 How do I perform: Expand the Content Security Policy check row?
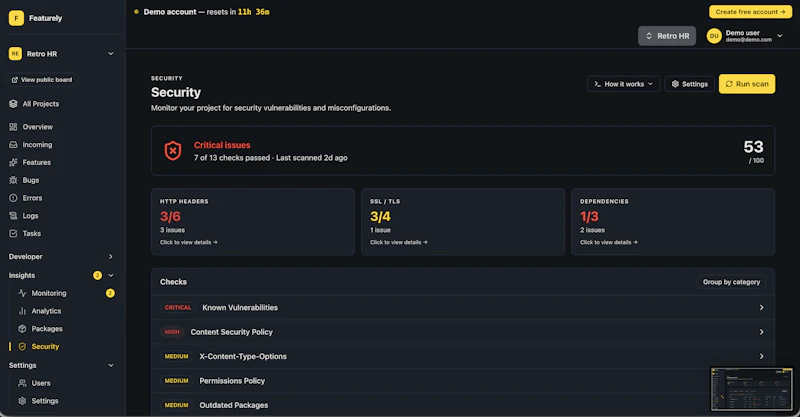coord(463,332)
